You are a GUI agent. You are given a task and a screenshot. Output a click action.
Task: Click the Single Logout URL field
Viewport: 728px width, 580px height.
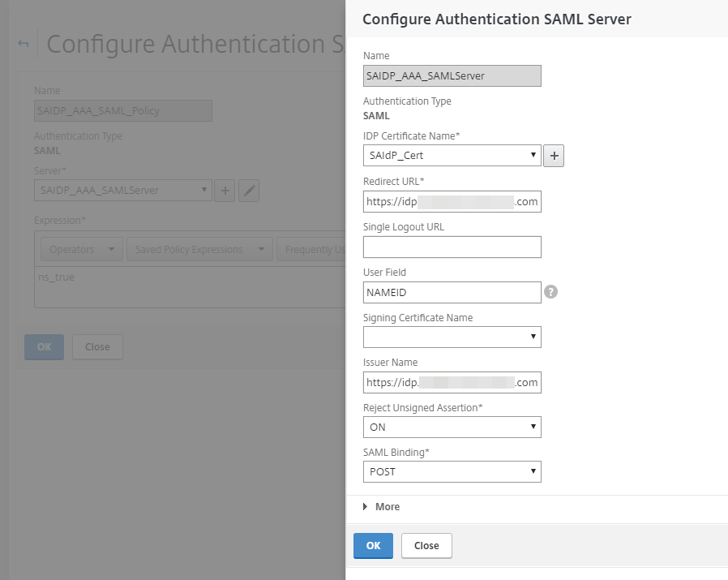[452, 247]
